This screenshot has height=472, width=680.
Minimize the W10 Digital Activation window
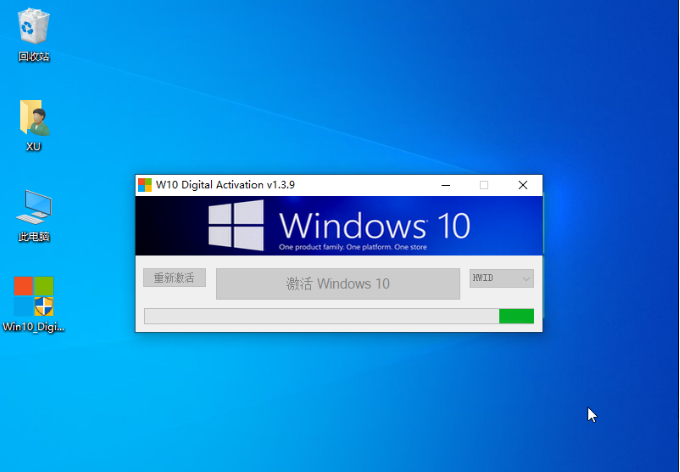446,185
